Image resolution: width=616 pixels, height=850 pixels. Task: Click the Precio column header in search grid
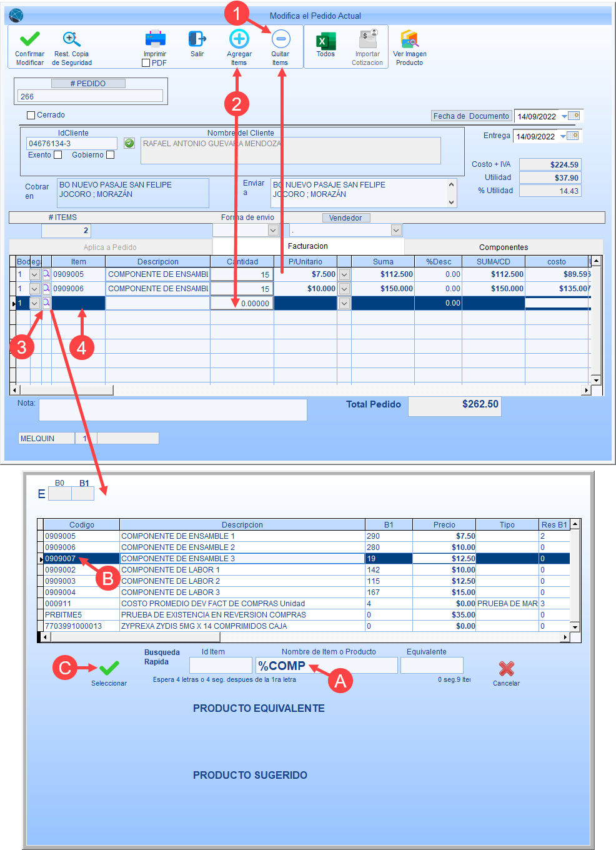point(444,525)
